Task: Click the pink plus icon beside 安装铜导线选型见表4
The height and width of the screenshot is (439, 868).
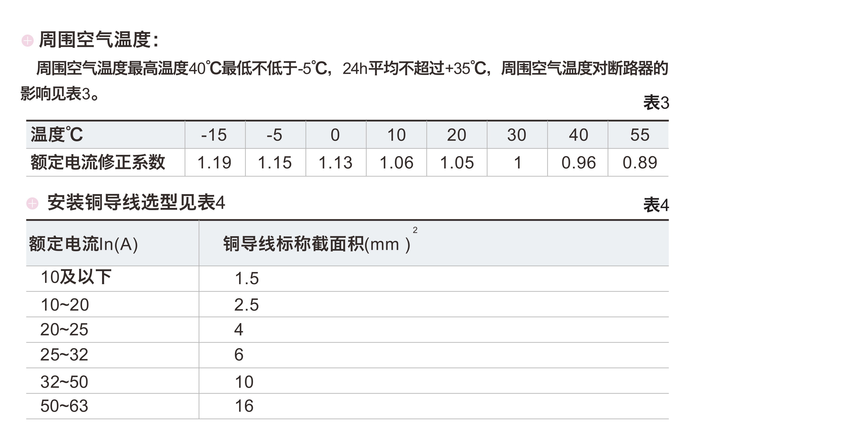Action: click(x=32, y=203)
